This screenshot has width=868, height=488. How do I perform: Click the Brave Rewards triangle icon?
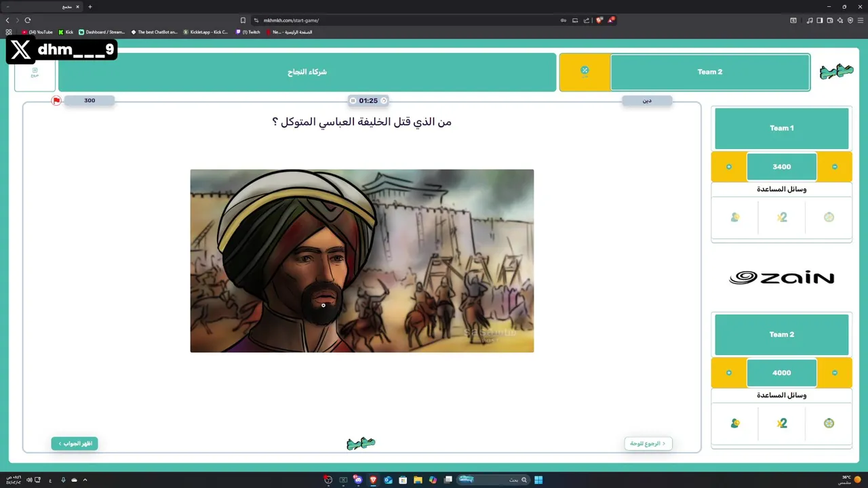(x=610, y=20)
